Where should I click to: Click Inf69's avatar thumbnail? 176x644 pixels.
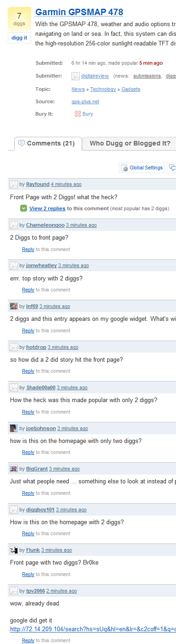[x=14, y=306]
